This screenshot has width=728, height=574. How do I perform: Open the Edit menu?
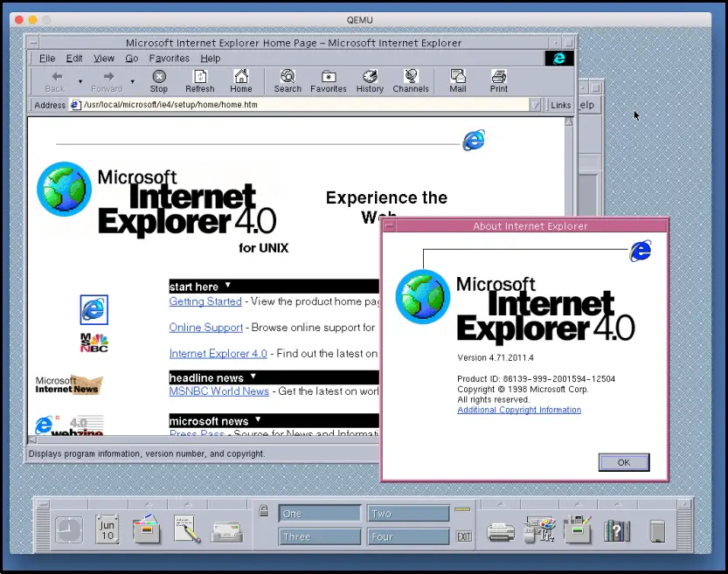[74, 59]
